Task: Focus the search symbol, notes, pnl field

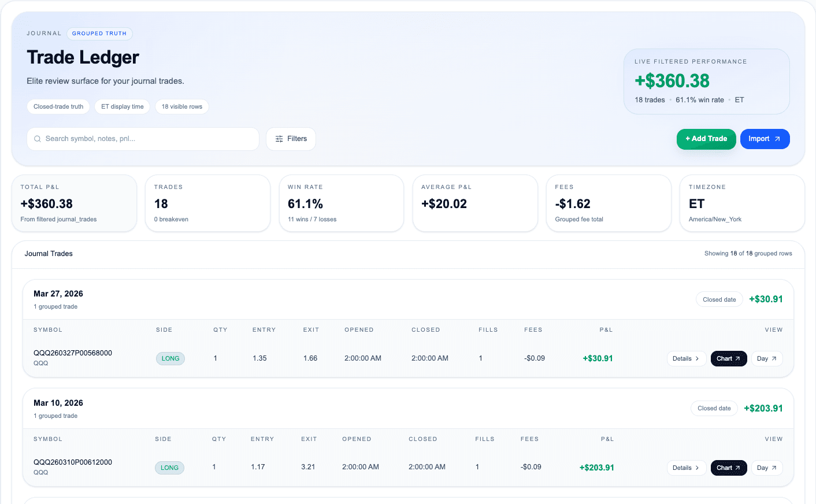Action: (x=143, y=139)
